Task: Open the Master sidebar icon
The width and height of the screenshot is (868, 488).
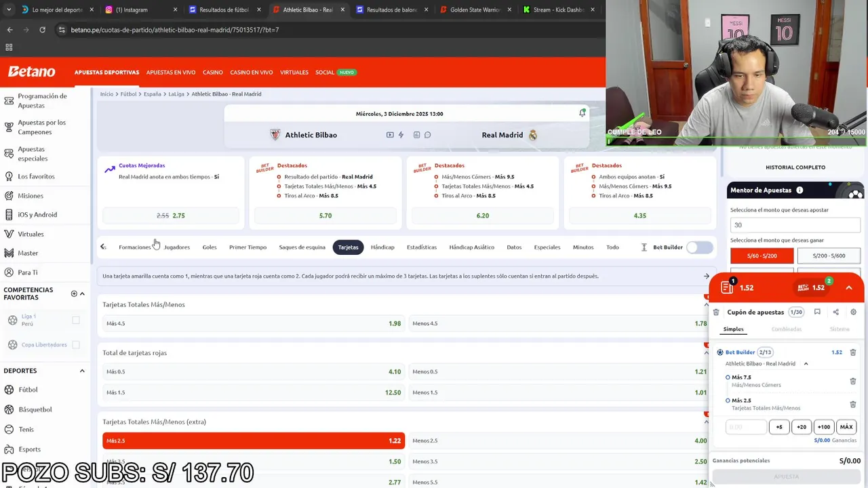Action: (9, 253)
